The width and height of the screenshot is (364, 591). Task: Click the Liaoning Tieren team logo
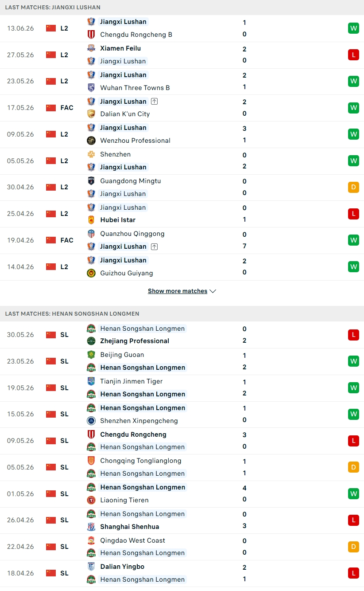(x=91, y=500)
